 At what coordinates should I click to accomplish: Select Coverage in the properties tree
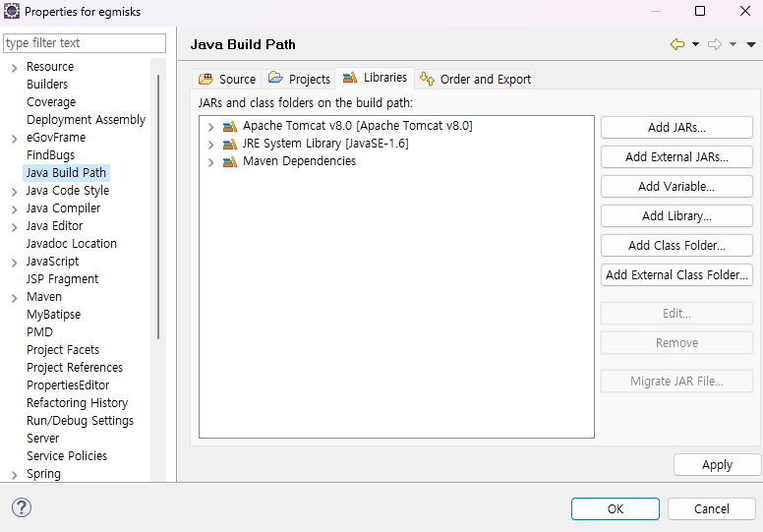click(x=51, y=102)
